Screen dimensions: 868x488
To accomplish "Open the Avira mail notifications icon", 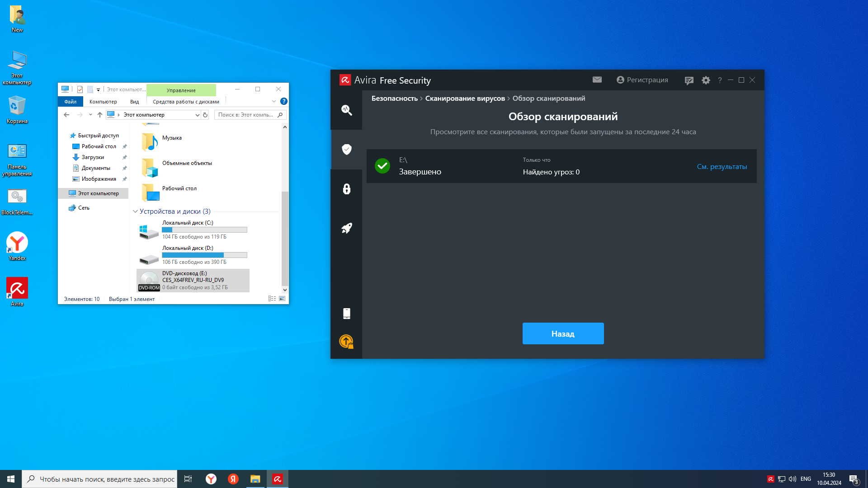I will (x=597, y=80).
